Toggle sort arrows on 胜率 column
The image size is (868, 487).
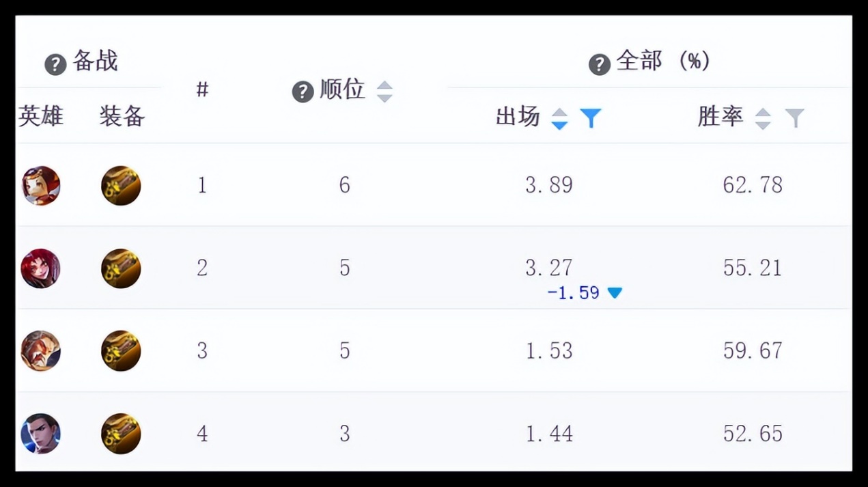[x=763, y=118]
